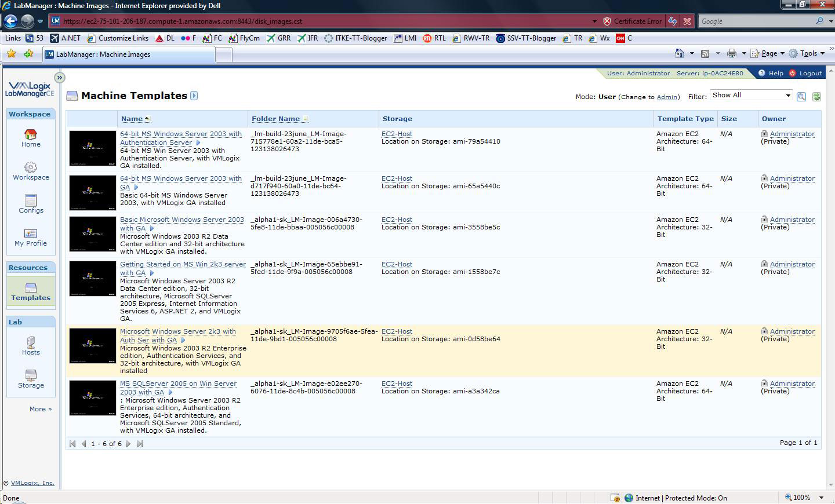Select the LabManager : Machine Images tab
Image resolution: width=835 pixels, height=504 pixels.
129,54
